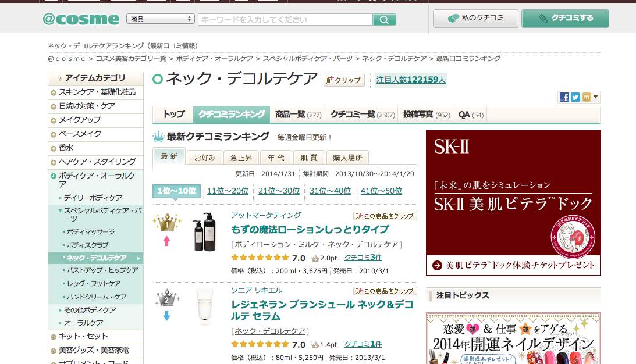The height and width of the screenshot is (364, 636).
Task: Click the レジェネラン serum product thumbnail
Action: (205, 307)
